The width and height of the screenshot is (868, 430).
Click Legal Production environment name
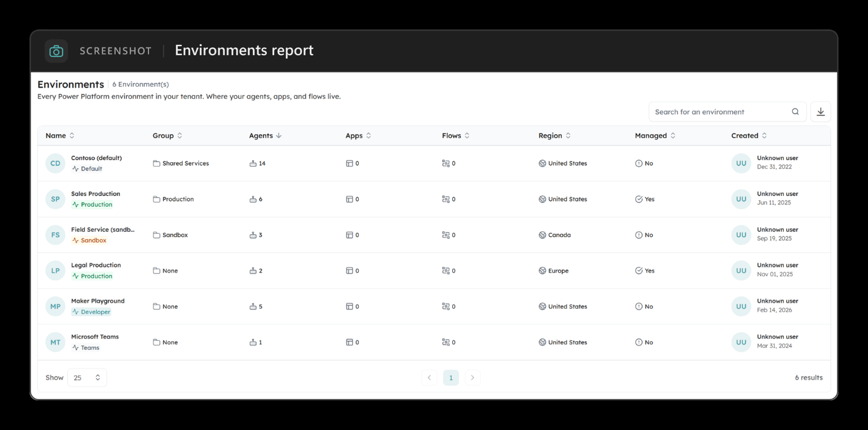tap(96, 265)
